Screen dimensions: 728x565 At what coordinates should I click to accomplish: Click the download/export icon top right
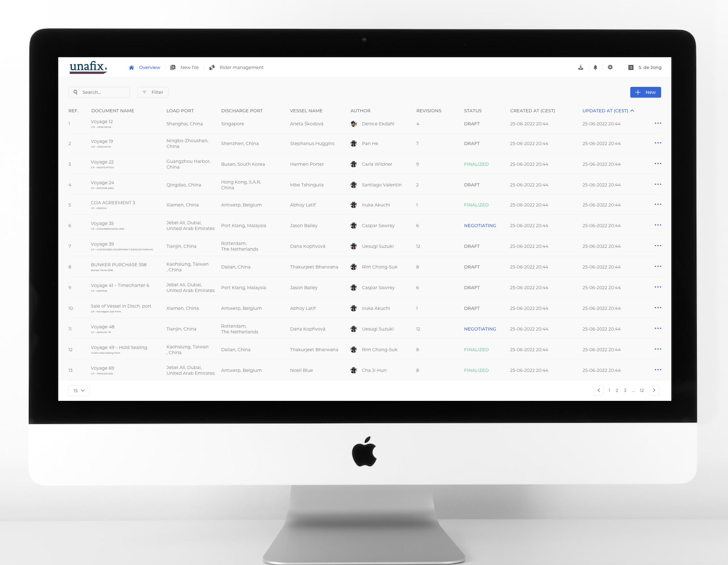[x=580, y=67]
